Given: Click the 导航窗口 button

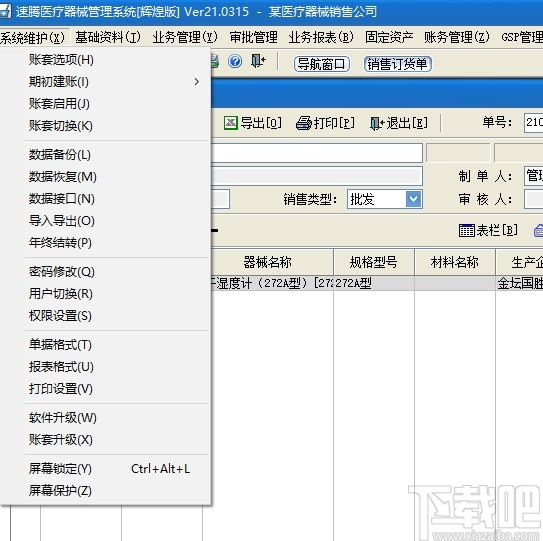Looking at the screenshot, I should click(x=322, y=64).
